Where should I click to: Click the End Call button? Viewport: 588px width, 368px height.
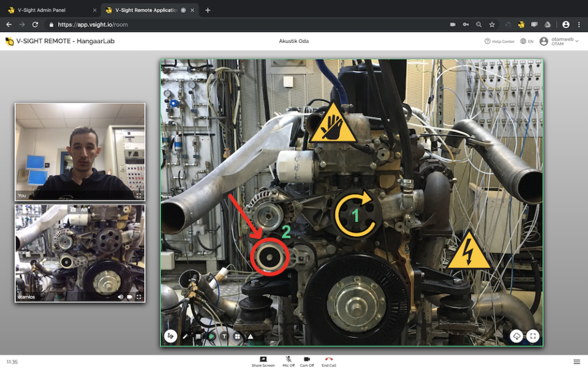pos(329,362)
